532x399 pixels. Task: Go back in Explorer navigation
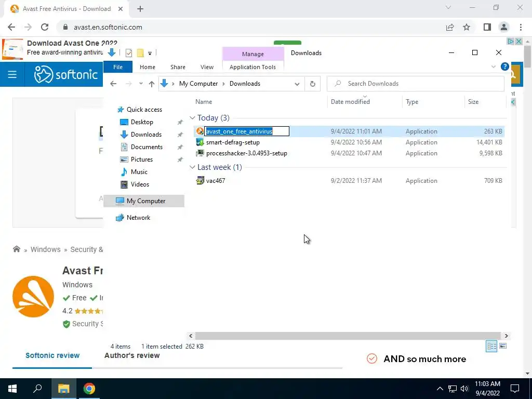pyautogui.click(x=113, y=84)
